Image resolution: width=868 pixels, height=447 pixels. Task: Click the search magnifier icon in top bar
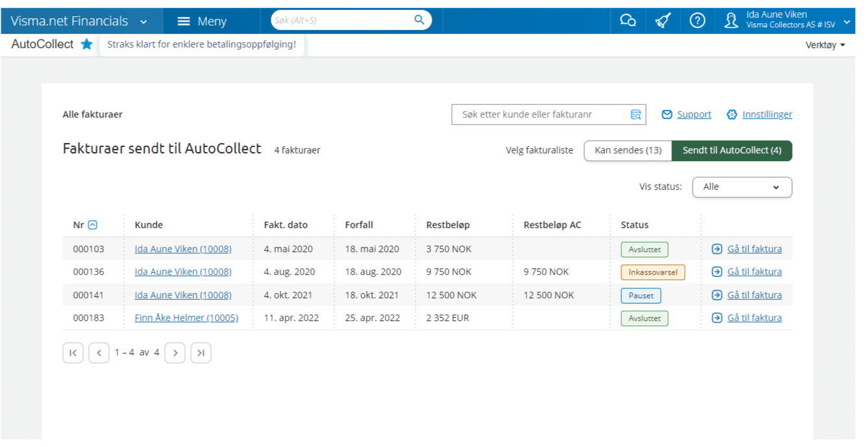(x=419, y=20)
